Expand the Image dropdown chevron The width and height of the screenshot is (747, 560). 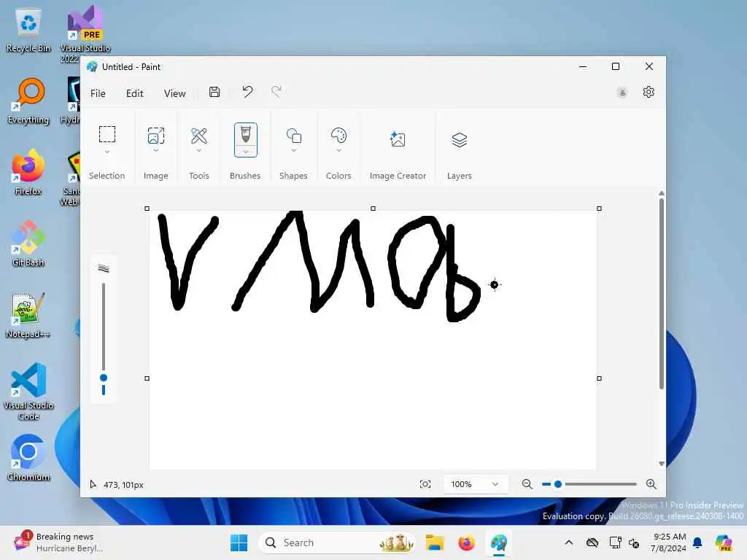click(x=156, y=150)
